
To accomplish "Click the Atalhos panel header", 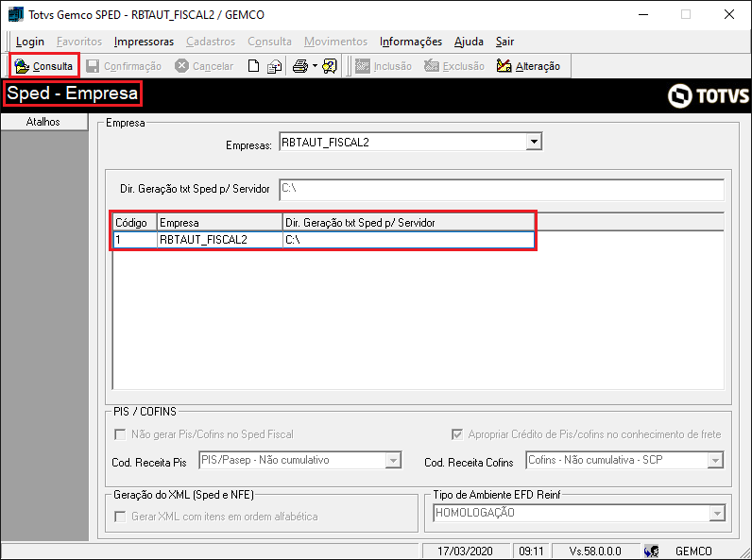I will click(43, 122).
